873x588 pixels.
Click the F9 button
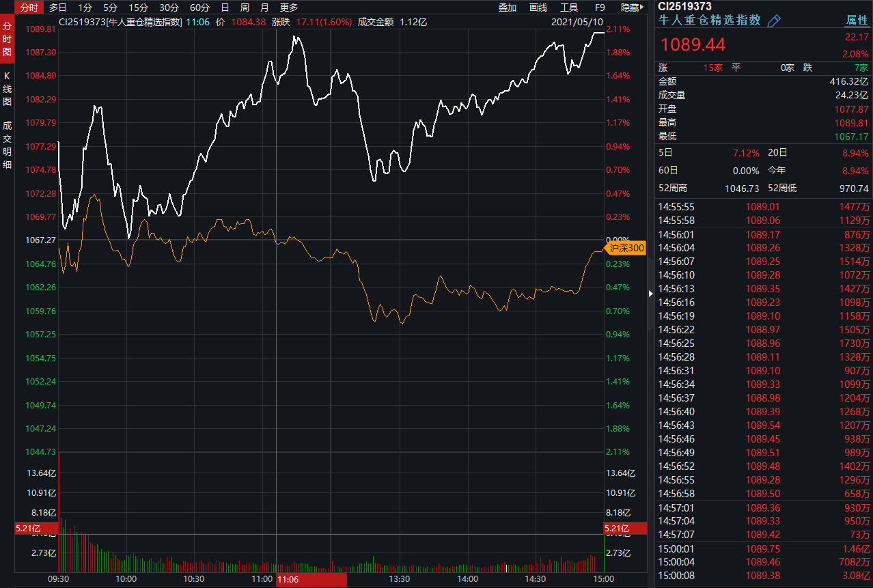(x=600, y=8)
